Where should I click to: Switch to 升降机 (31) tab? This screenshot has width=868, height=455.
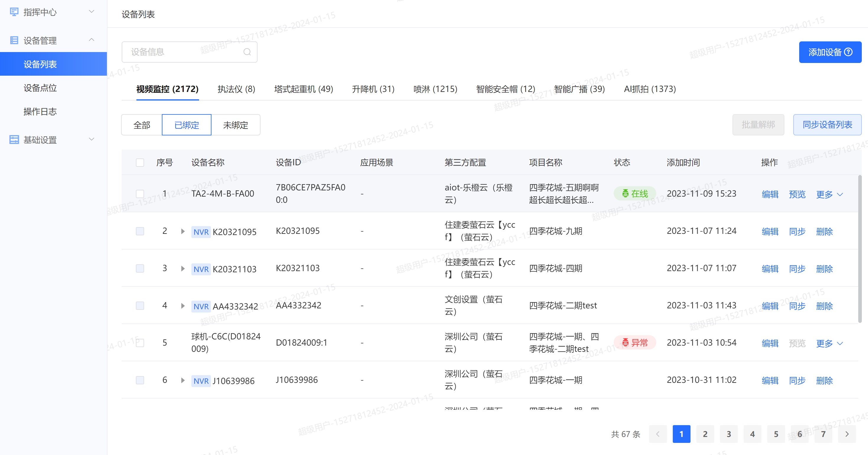[373, 89]
